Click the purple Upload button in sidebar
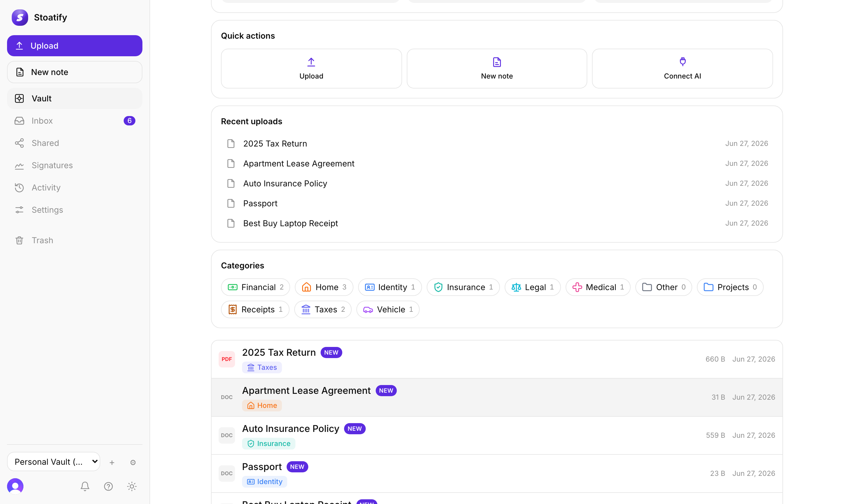The height and width of the screenshot is (504, 844). 75,46
